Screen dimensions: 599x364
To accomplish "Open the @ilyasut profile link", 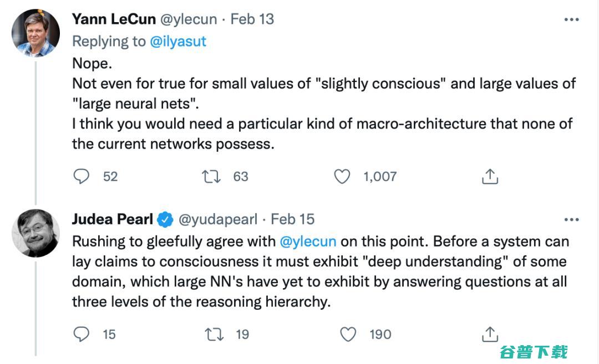I will (178, 41).
